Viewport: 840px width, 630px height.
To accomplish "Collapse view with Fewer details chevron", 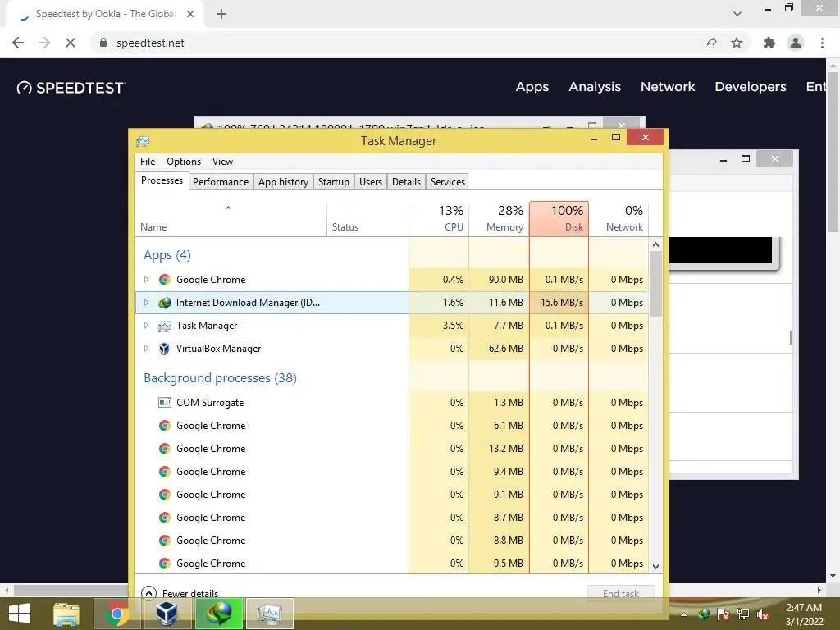I will (x=148, y=592).
